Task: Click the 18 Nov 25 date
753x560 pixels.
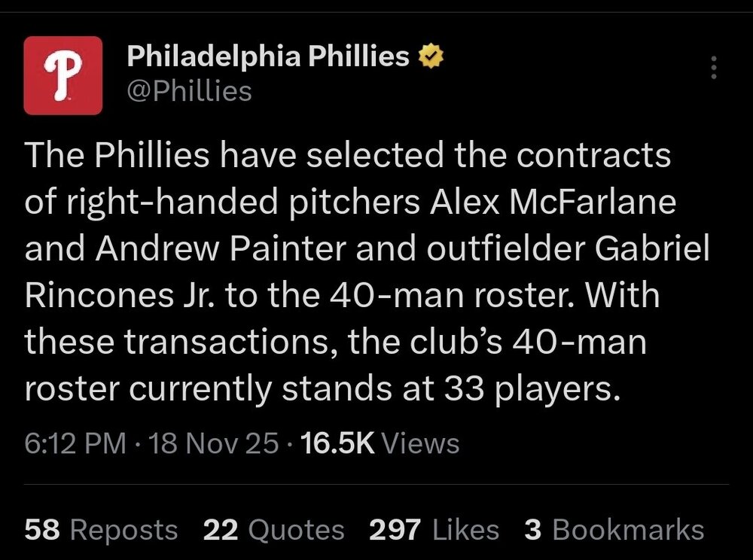Action: click(215, 443)
